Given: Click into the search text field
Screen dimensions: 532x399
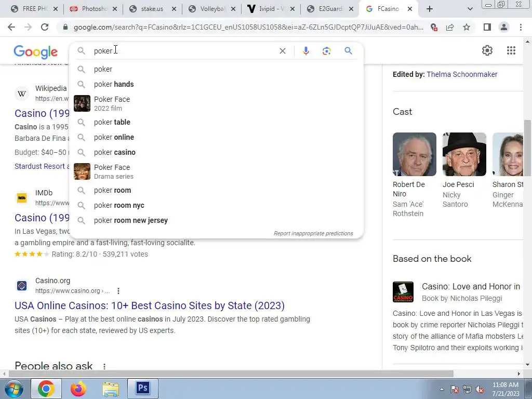Looking at the screenshot, I should 183,51.
